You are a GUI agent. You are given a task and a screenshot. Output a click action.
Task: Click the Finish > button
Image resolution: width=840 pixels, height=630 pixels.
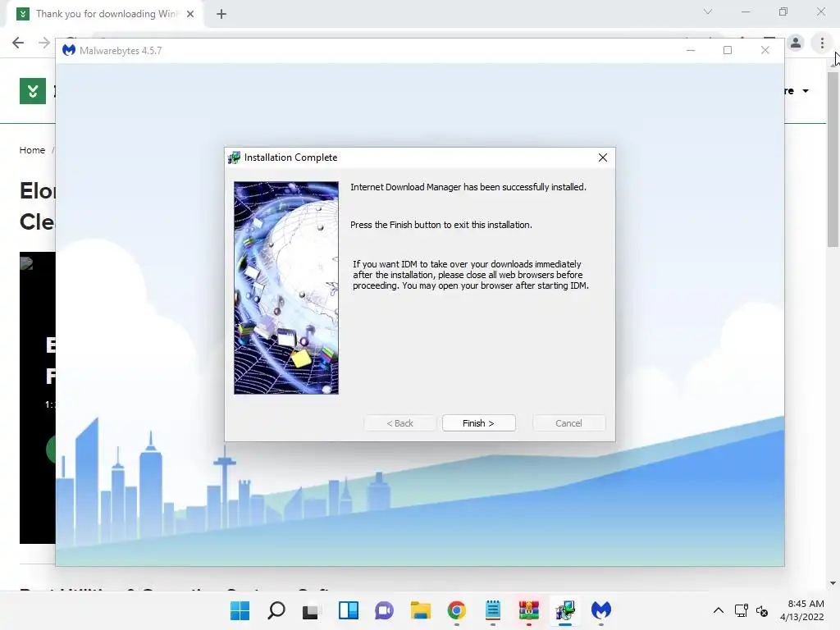(478, 423)
